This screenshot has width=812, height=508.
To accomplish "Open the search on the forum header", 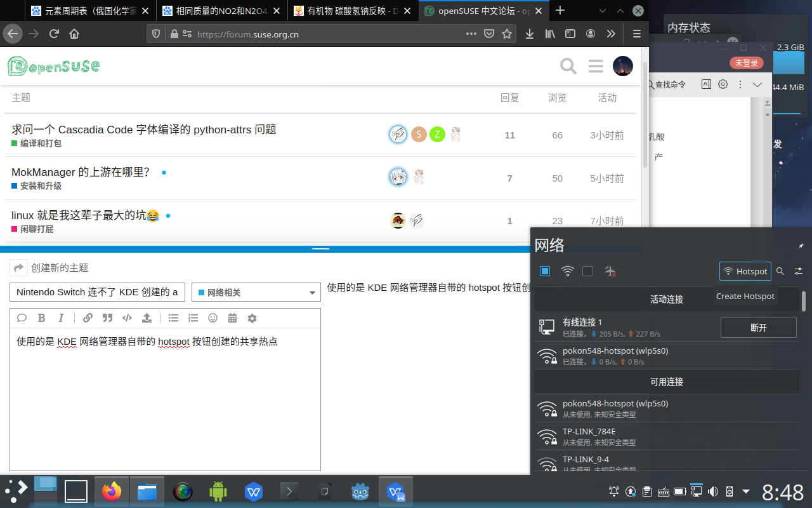I will tap(568, 65).
